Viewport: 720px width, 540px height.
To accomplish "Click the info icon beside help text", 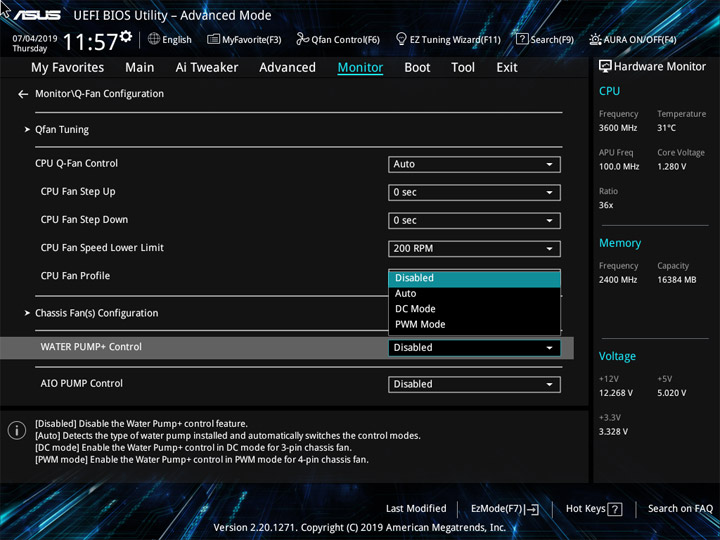I will point(17,430).
